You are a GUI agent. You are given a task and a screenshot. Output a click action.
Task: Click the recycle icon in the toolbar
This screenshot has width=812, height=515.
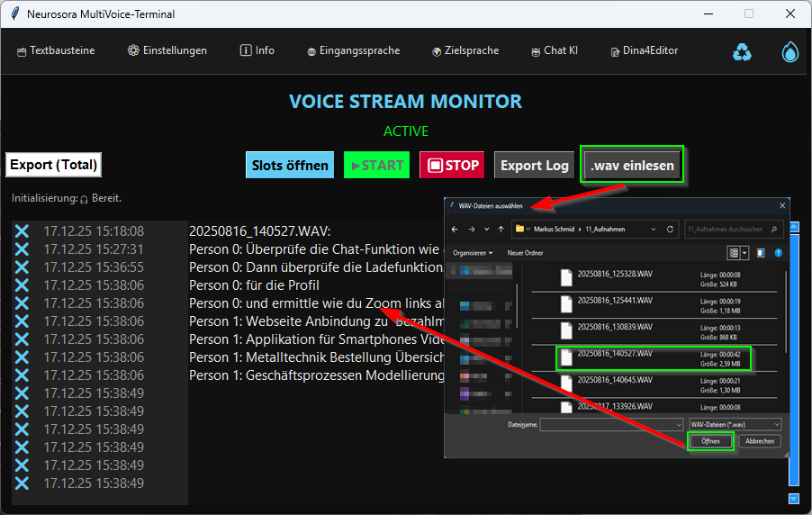[x=742, y=52]
